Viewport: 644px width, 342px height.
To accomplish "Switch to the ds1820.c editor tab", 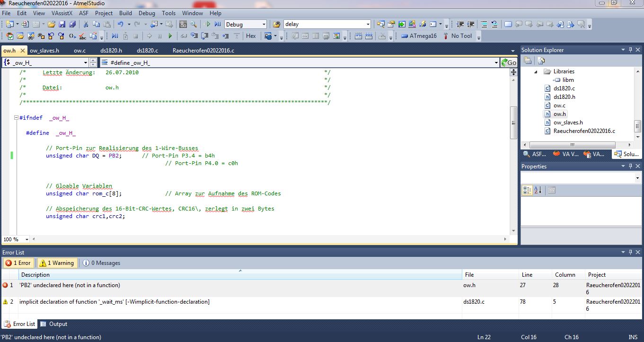I will pos(147,50).
